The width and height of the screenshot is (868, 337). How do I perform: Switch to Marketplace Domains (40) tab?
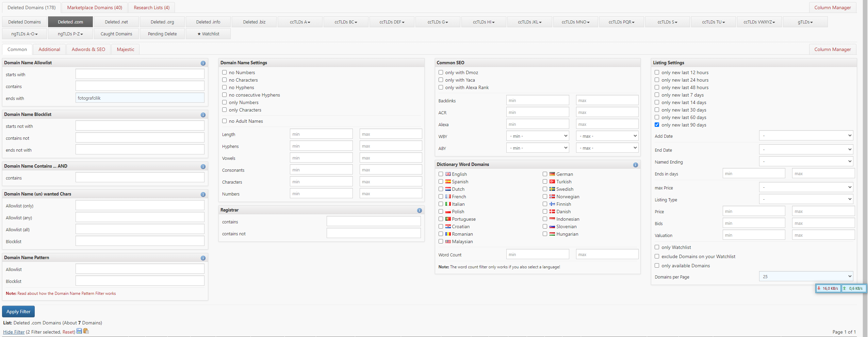coord(95,7)
